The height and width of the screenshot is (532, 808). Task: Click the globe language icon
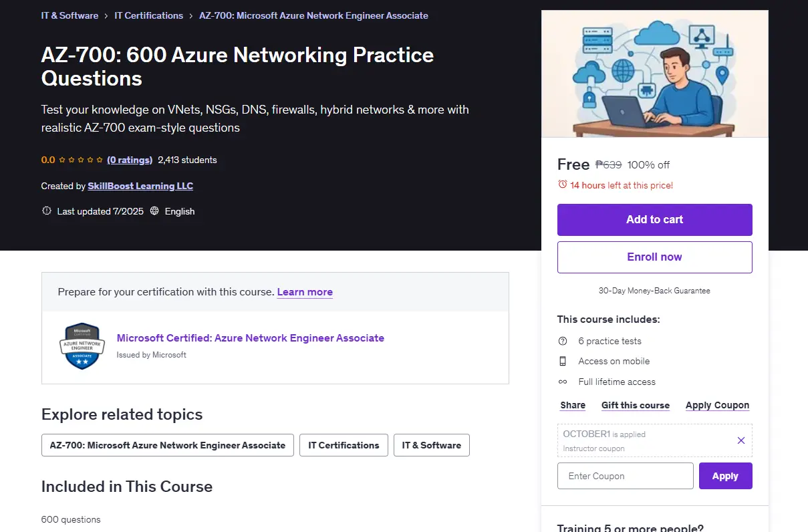point(154,211)
